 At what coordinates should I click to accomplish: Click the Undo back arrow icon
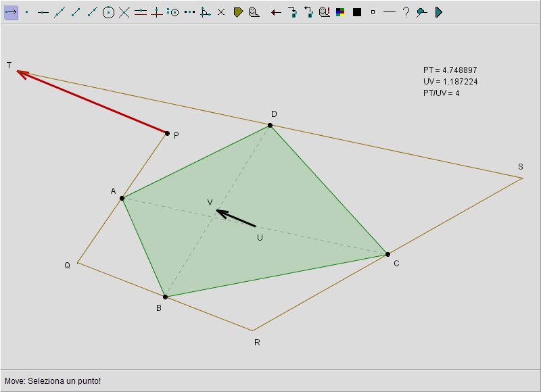[276, 12]
